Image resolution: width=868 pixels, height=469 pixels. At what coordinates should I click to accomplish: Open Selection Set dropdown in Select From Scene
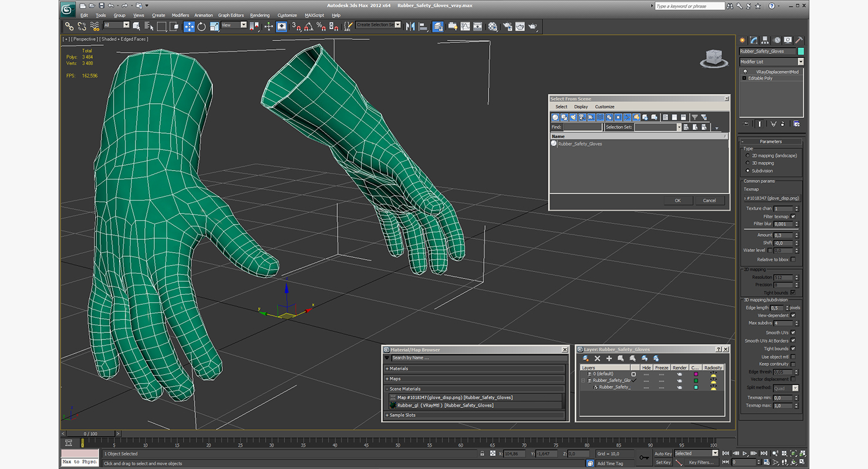tap(679, 127)
